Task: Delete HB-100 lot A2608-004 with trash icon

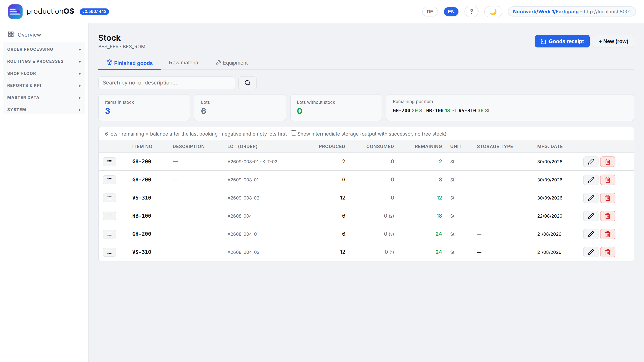Action: click(x=608, y=216)
